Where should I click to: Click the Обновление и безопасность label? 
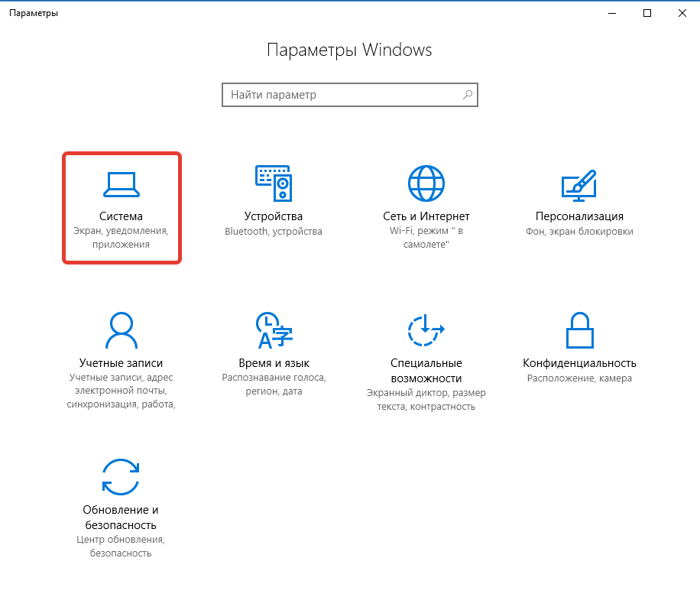[x=121, y=518]
